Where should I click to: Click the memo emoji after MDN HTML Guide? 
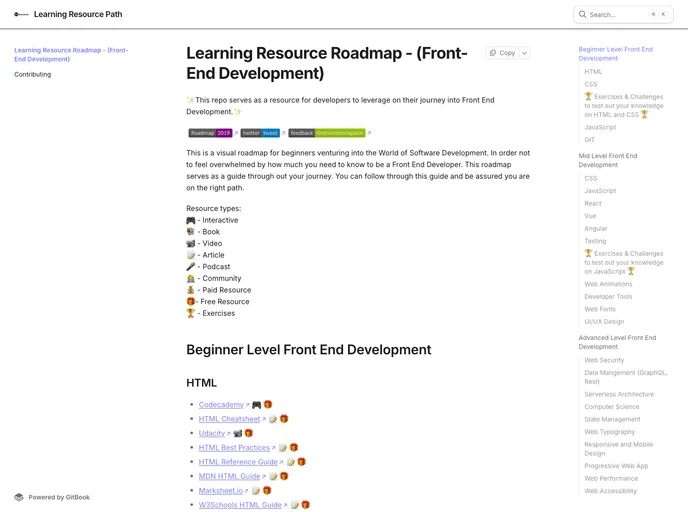pos(273,476)
